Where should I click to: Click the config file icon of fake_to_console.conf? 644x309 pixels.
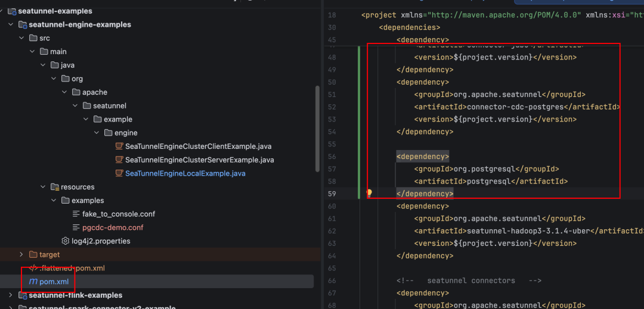click(x=76, y=214)
